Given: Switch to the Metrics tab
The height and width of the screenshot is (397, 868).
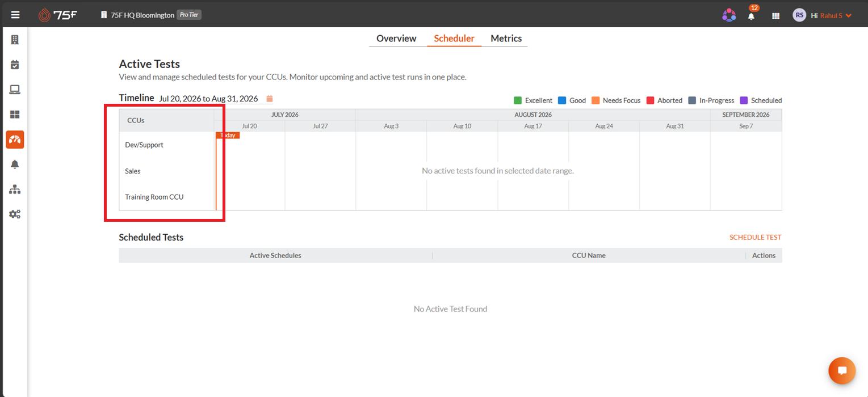Looking at the screenshot, I should [x=506, y=39].
